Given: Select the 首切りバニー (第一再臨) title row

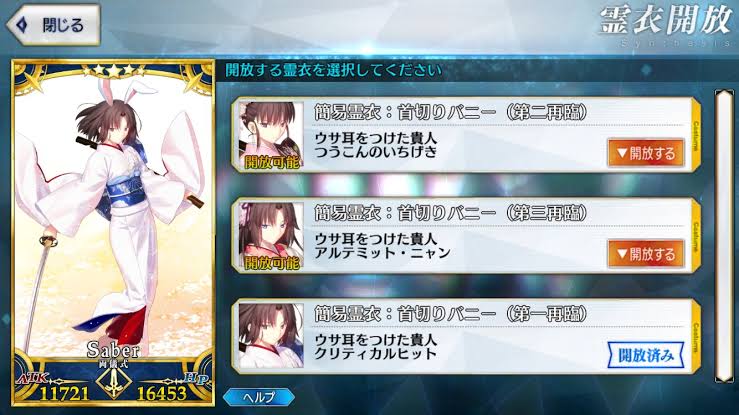Looking at the screenshot, I should tap(450, 314).
